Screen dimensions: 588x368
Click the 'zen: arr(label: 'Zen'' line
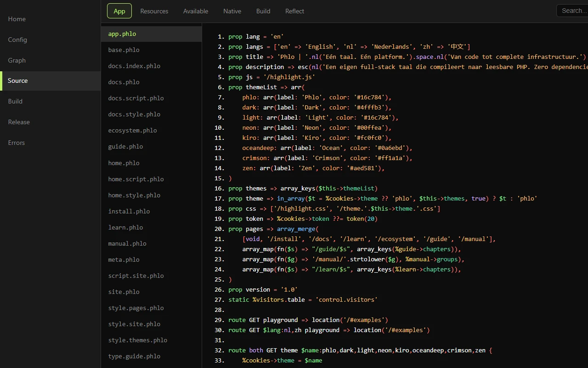click(x=314, y=168)
